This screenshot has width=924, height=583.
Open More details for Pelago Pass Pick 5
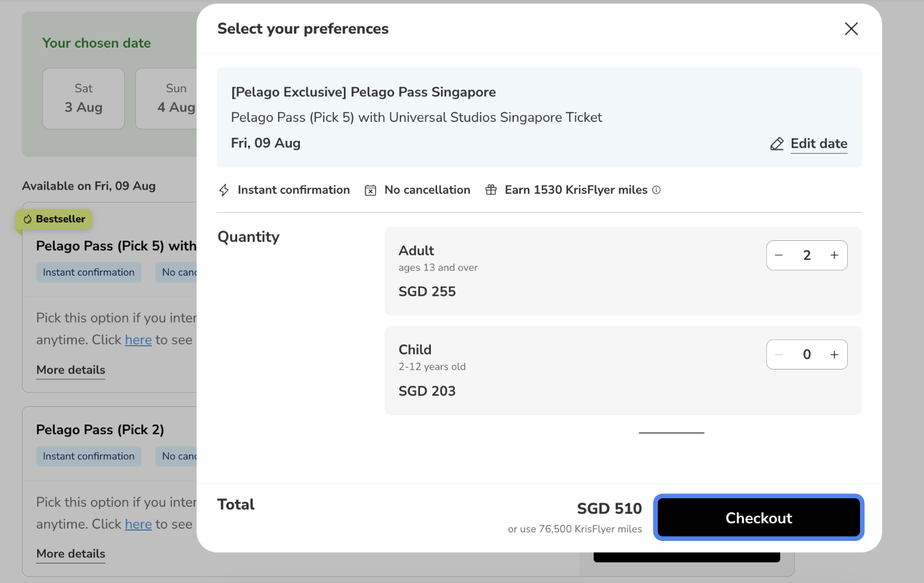71,370
